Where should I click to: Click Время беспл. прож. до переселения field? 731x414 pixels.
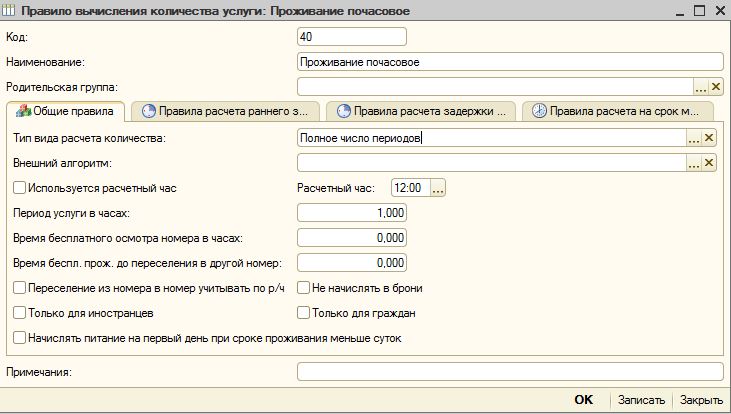pyautogui.click(x=352, y=262)
